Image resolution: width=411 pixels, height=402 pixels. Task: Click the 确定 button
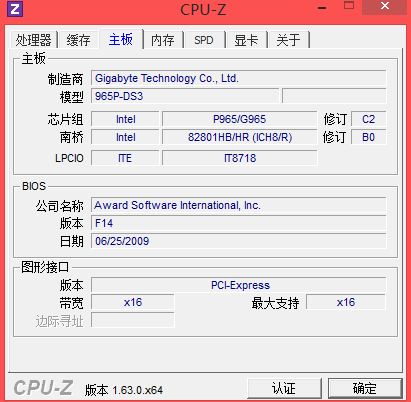(365, 388)
